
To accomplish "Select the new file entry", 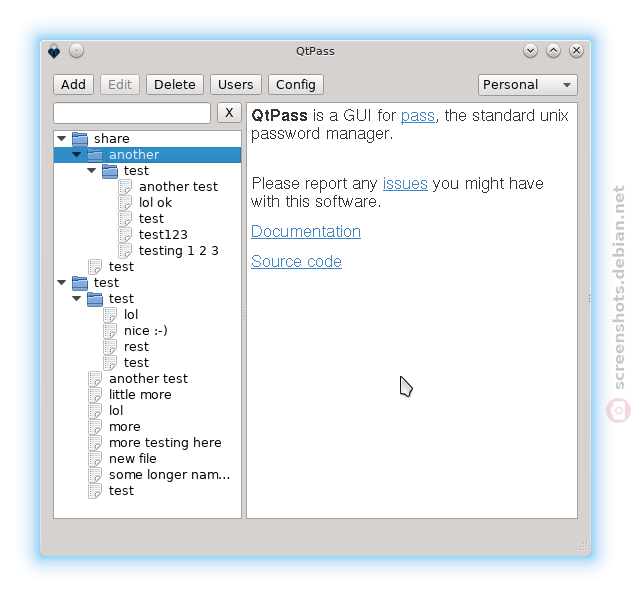I will pos(133,459).
